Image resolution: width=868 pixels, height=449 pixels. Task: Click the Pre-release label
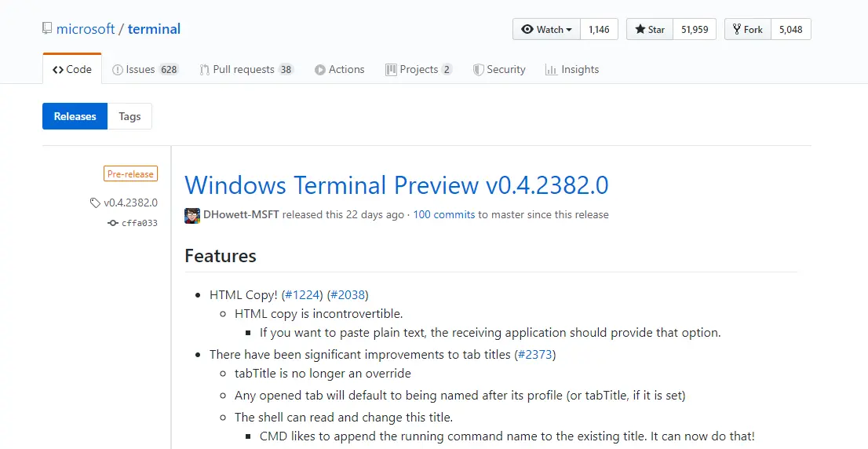pyautogui.click(x=130, y=173)
